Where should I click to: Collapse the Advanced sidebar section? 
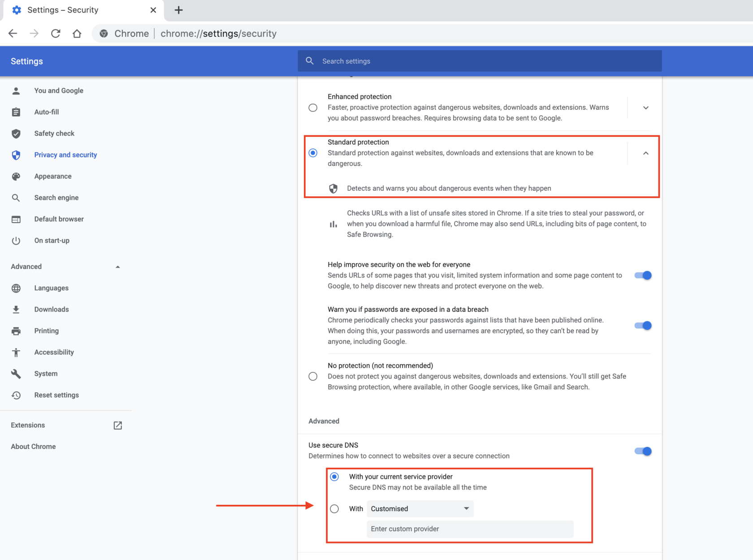click(117, 267)
